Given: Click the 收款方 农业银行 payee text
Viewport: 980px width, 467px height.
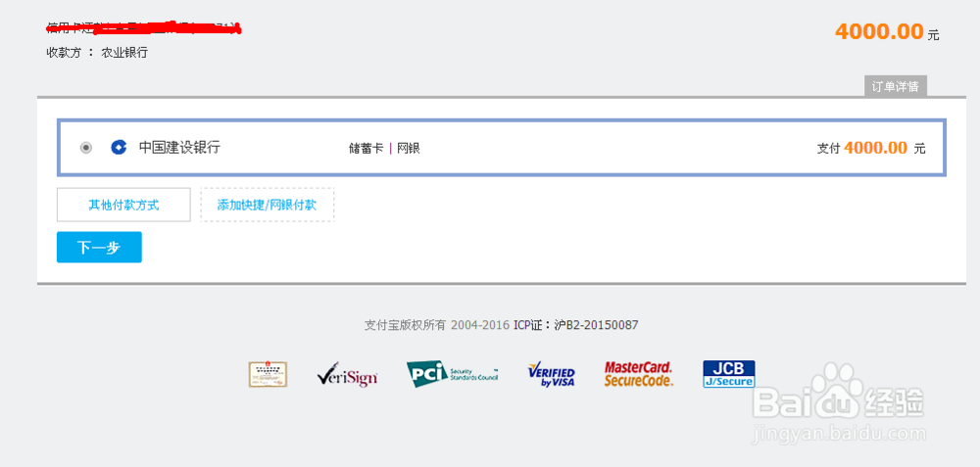Looking at the screenshot, I should (x=97, y=53).
